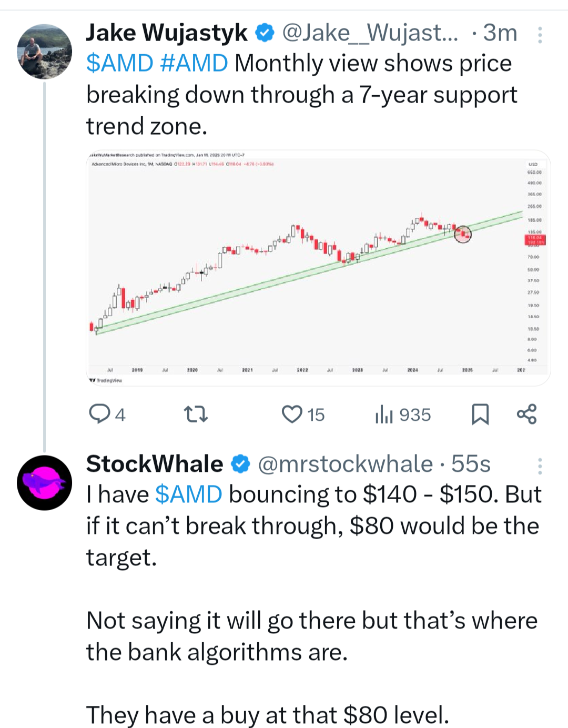
Task: Open $AMD cashtag in StockWhale's reply
Action: [x=189, y=495]
